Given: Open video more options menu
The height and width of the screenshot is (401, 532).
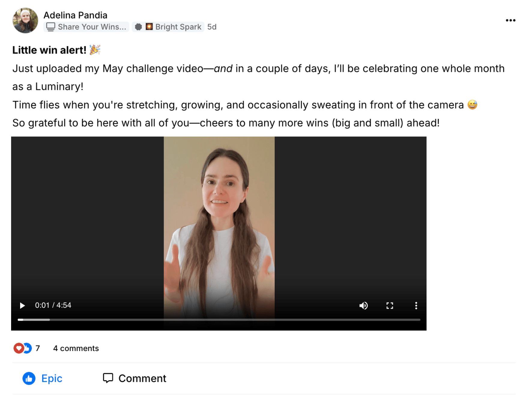Looking at the screenshot, I should pos(416,305).
